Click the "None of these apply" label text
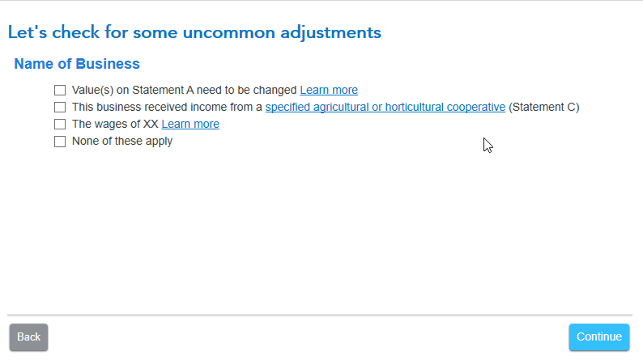The width and height of the screenshot is (643, 364). (122, 142)
